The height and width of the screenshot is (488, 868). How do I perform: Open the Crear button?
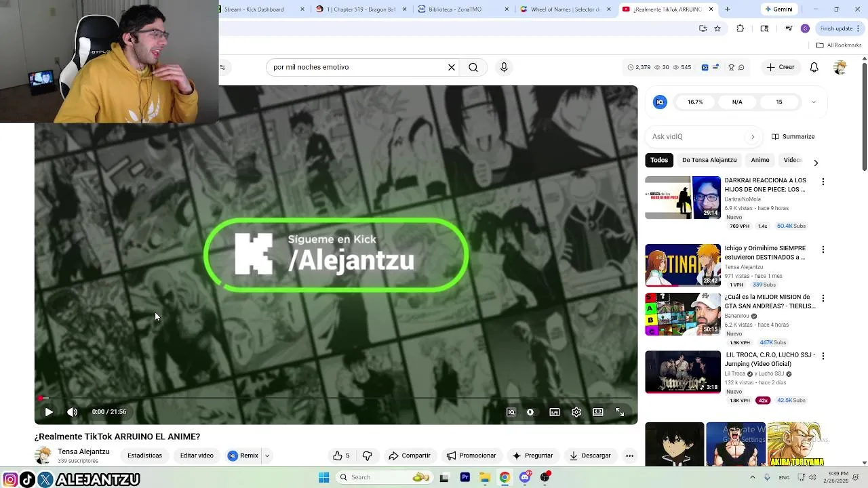pos(781,67)
